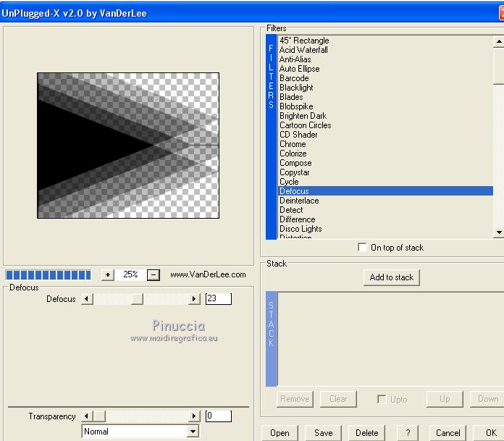The image size is (504, 441).
Task: Click the Defocus slider thumb
Action: [x=138, y=299]
